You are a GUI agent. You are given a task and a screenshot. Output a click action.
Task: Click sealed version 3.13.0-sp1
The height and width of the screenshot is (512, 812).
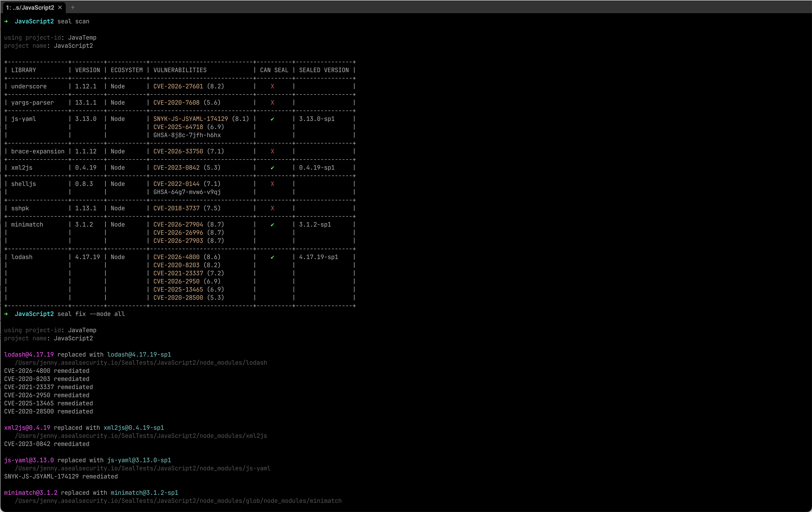pos(317,119)
